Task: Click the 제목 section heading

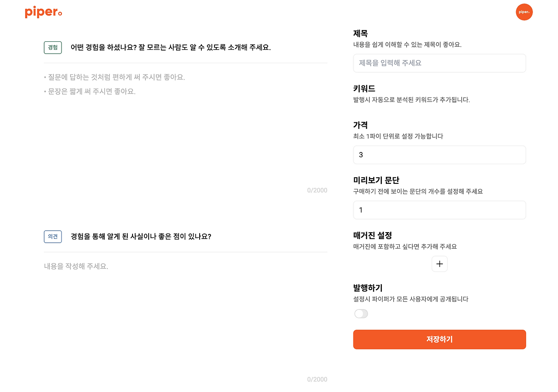Action: pyautogui.click(x=360, y=33)
